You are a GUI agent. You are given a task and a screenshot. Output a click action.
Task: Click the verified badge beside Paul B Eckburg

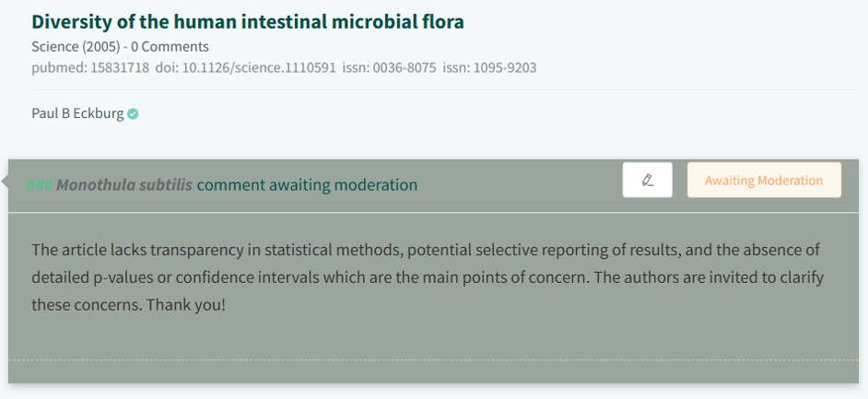click(133, 114)
